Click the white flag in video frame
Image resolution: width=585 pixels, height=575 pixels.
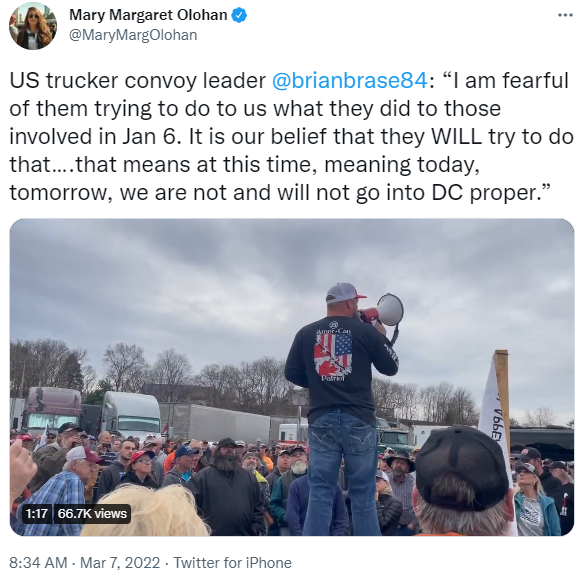(494, 410)
